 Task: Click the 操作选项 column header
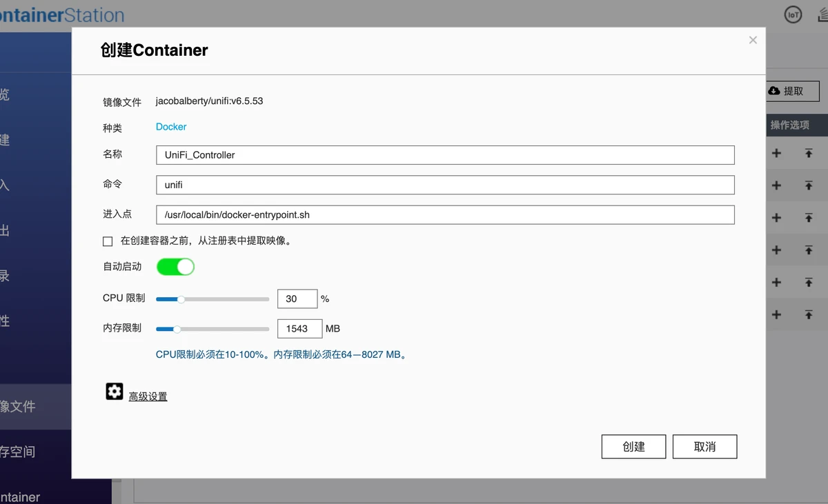click(790, 125)
